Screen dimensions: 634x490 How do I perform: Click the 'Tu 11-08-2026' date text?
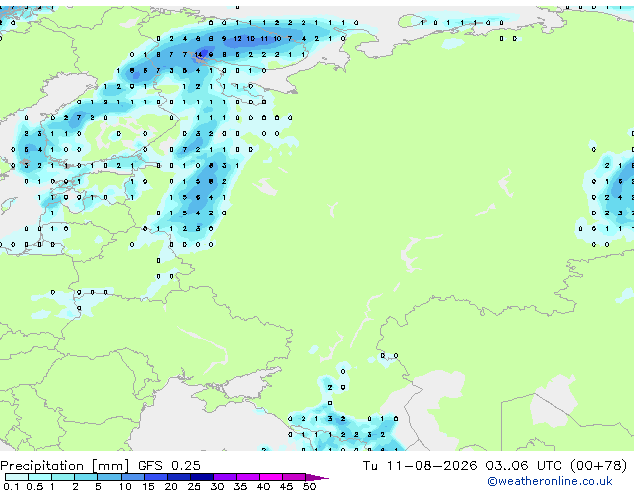tap(420, 466)
